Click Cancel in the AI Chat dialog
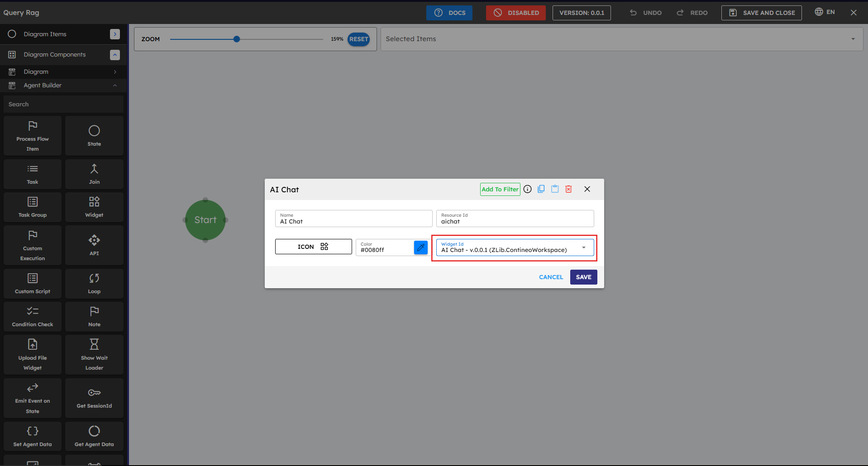Screen dimensions: 868x466 551,277
